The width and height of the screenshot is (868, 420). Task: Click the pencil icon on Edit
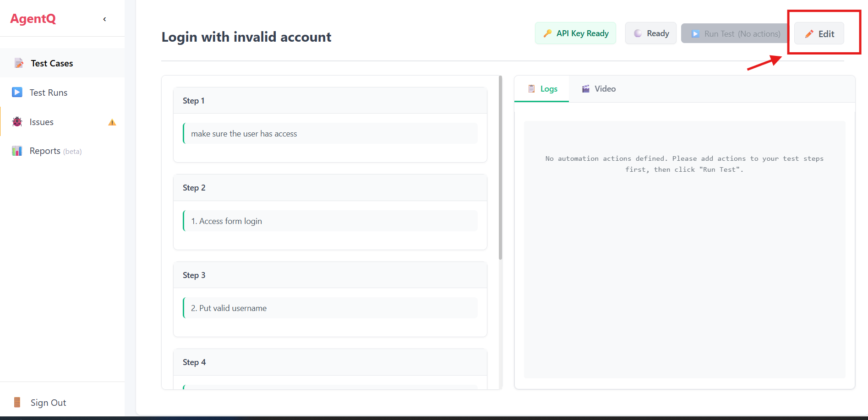click(809, 34)
